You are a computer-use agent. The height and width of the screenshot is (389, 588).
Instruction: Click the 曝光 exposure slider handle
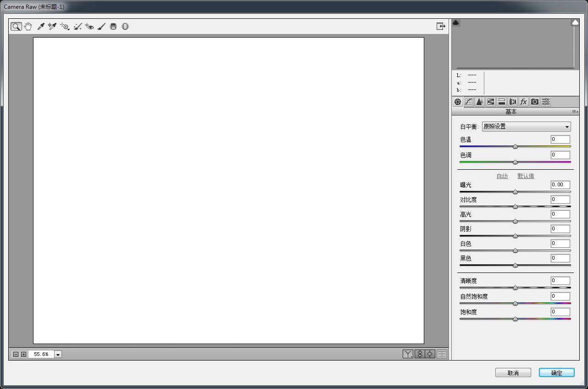point(515,192)
